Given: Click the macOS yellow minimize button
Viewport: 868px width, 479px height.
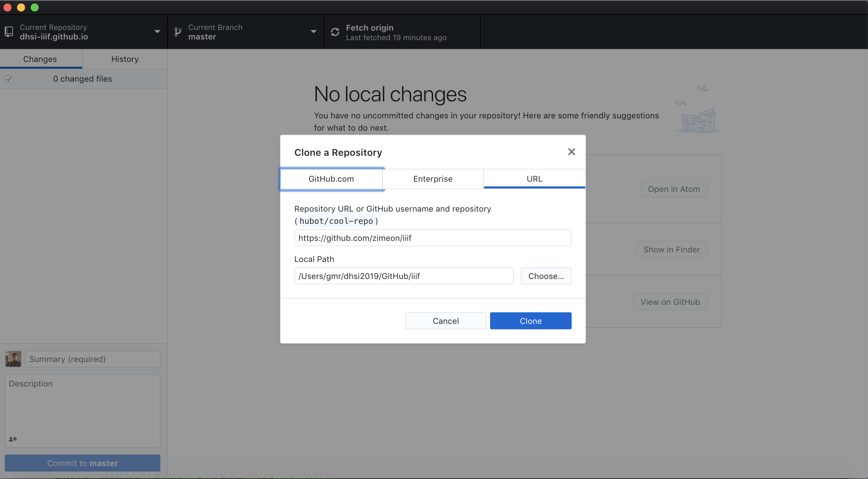Looking at the screenshot, I should click(21, 7).
